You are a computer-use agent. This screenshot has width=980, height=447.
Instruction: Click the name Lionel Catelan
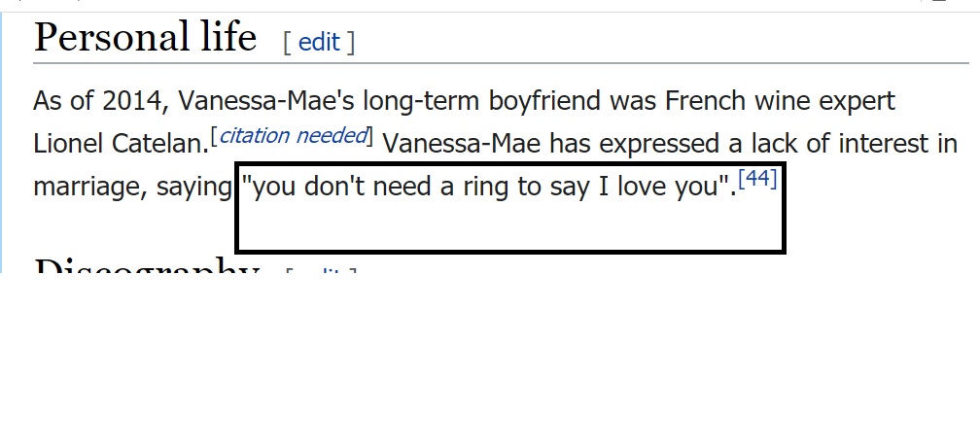coord(121,144)
